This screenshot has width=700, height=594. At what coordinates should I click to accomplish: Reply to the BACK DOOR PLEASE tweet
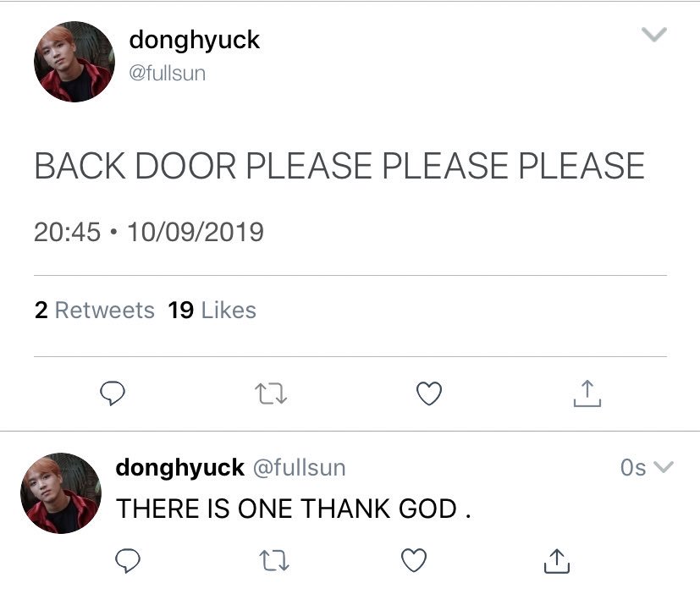[112, 393]
